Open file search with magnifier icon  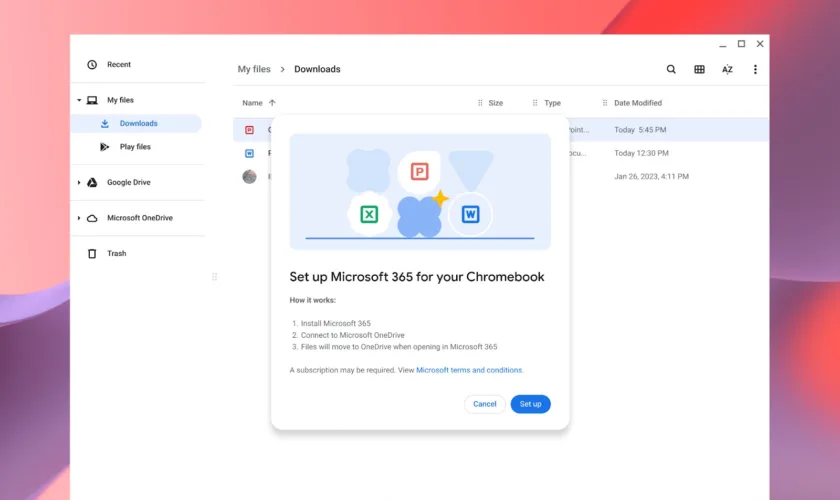click(x=671, y=69)
